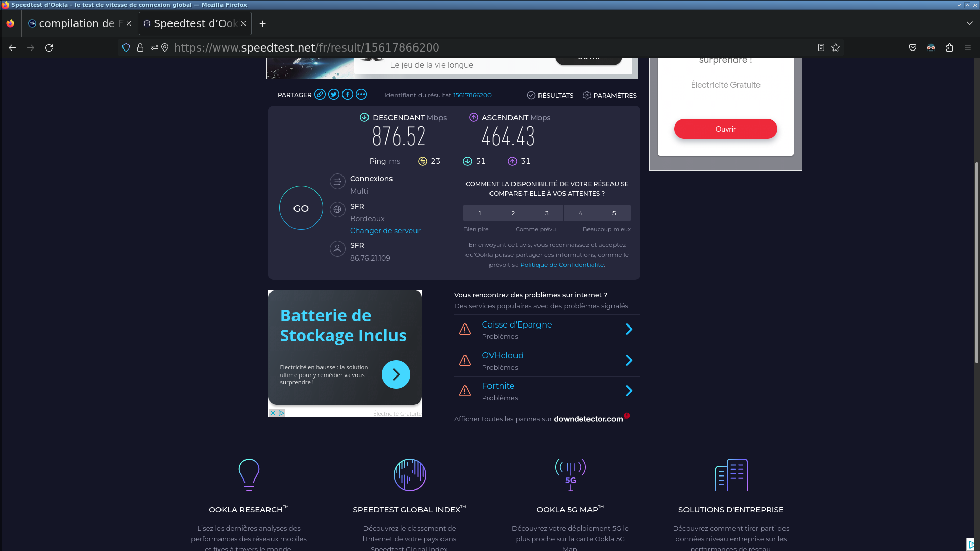The height and width of the screenshot is (551, 980).
Task: Click SPEEDTEST GLOBAL INDEX heading
Action: coord(409,509)
